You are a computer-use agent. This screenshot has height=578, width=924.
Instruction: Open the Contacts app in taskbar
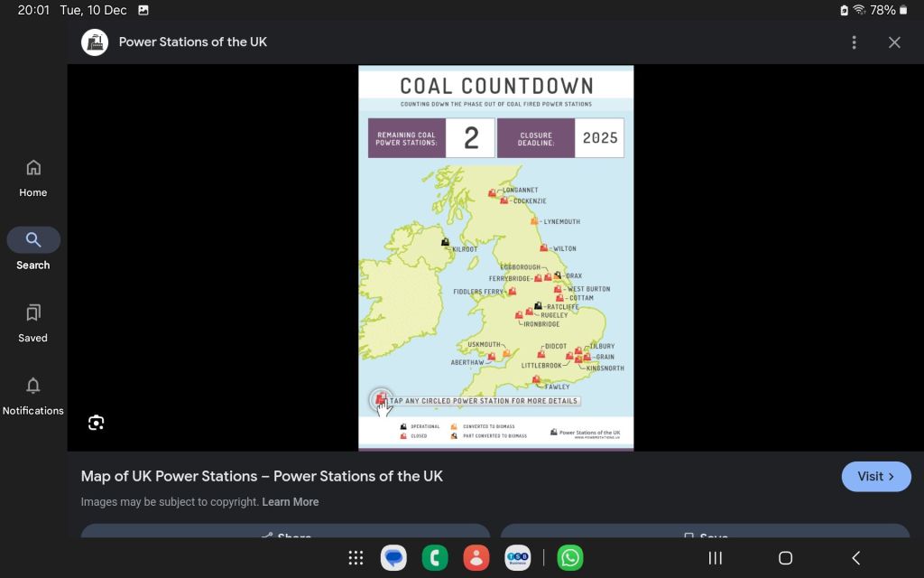coord(476,558)
